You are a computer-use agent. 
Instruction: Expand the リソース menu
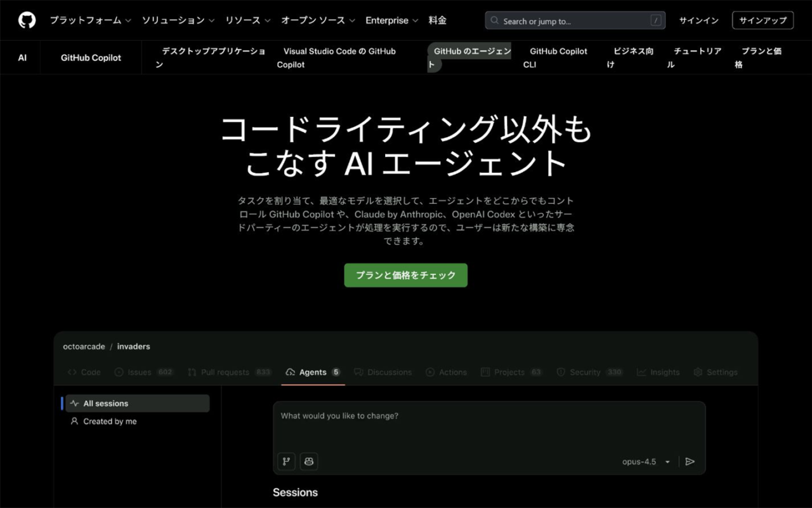click(248, 20)
